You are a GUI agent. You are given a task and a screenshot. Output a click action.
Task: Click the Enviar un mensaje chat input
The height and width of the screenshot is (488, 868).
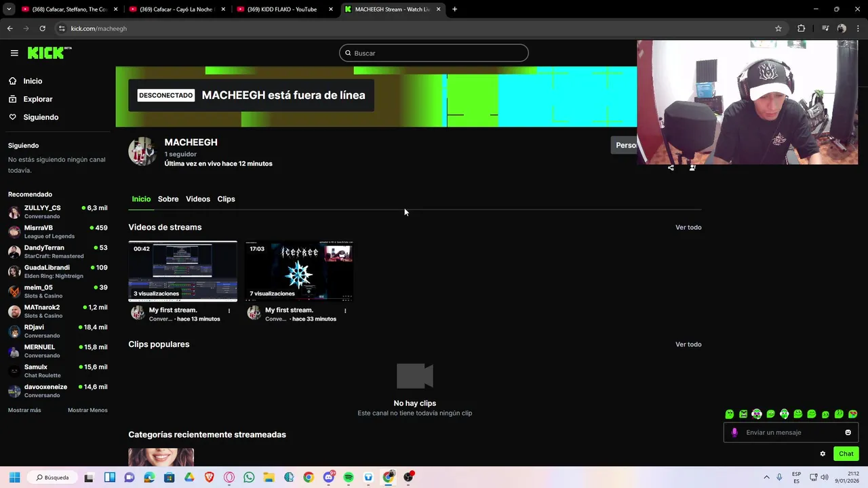pyautogui.click(x=791, y=432)
